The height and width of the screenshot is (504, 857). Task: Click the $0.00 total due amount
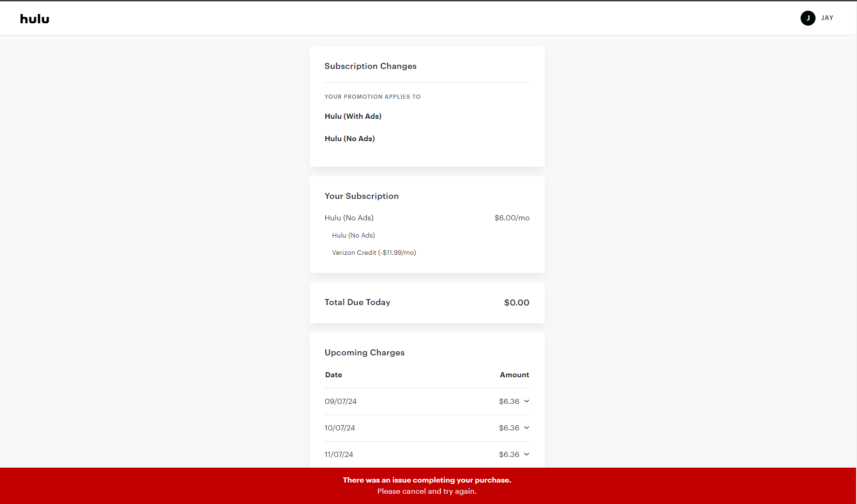point(516,303)
